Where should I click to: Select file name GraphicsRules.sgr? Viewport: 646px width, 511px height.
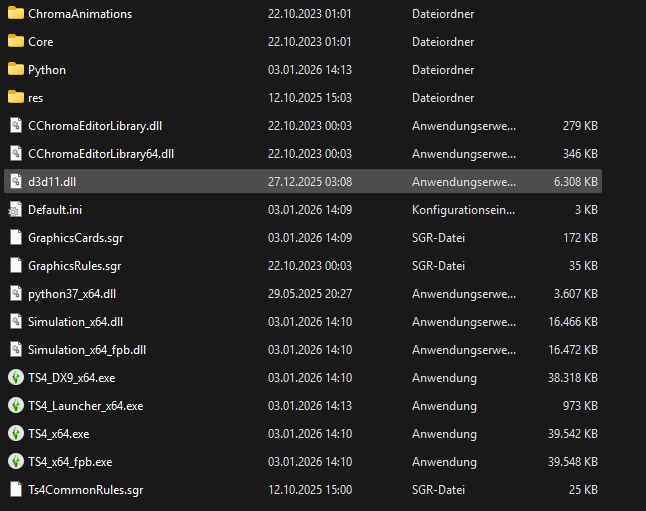pyautogui.click(x=75, y=266)
